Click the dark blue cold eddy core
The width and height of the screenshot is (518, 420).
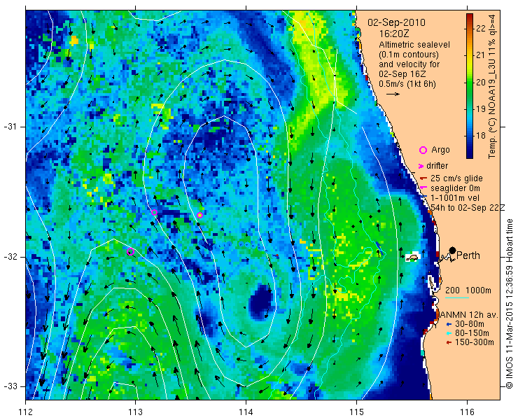(261, 302)
